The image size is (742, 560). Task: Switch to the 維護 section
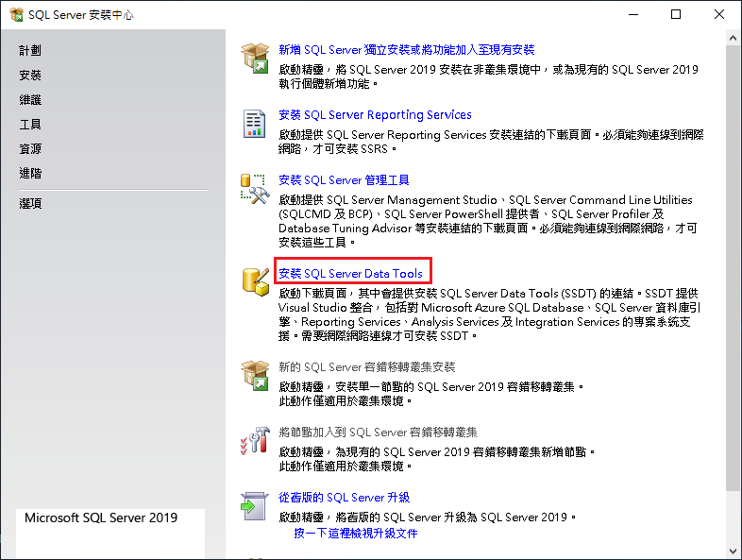(30, 99)
